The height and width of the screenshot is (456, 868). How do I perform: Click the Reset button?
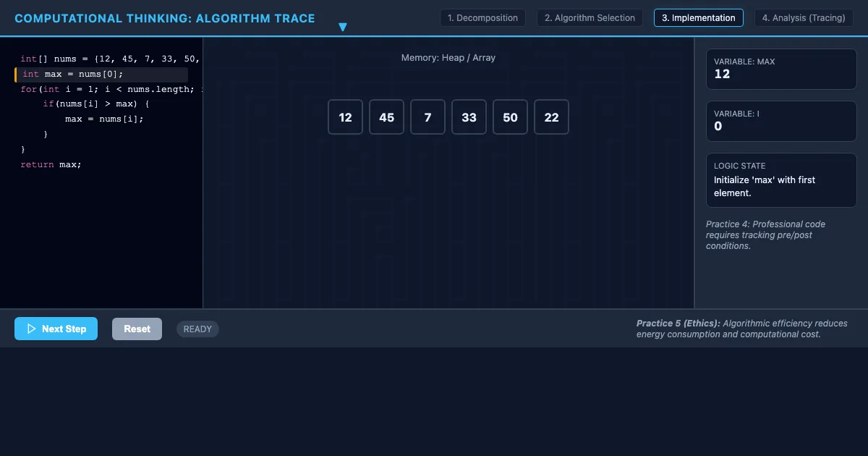pos(137,329)
